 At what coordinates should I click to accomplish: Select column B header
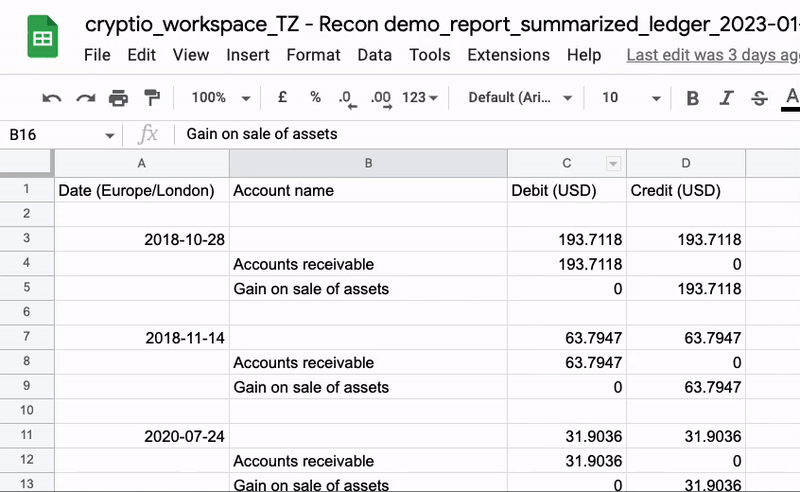(368, 163)
